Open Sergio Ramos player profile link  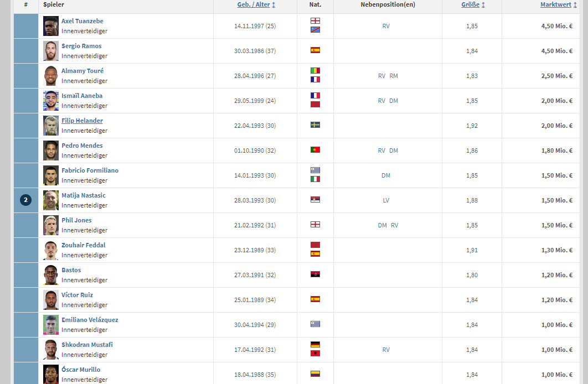(81, 46)
